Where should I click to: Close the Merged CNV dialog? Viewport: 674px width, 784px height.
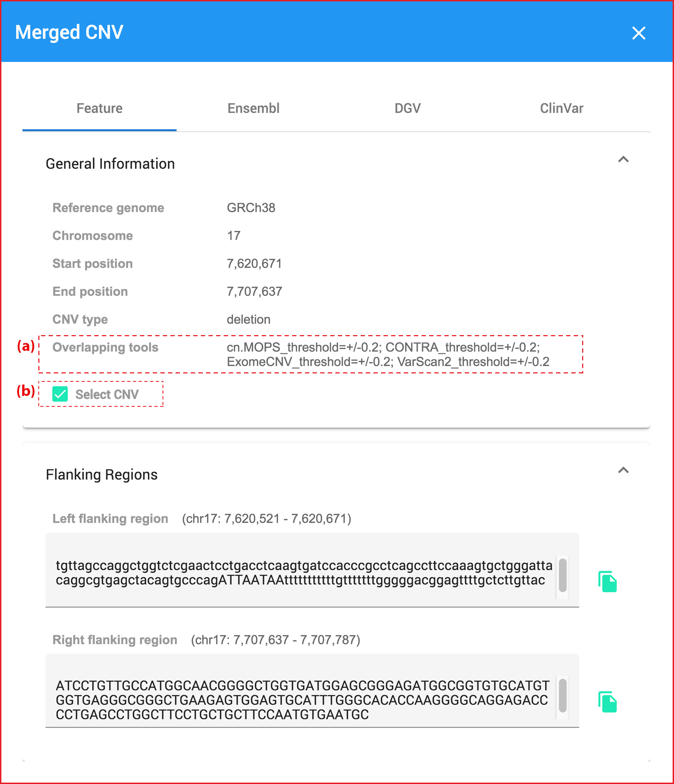(638, 33)
